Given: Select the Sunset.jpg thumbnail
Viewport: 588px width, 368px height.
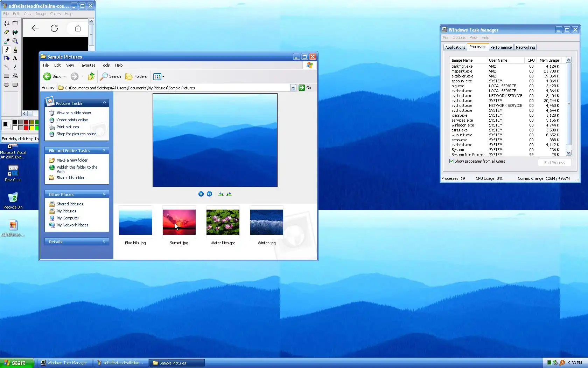Looking at the screenshot, I should tap(179, 222).
